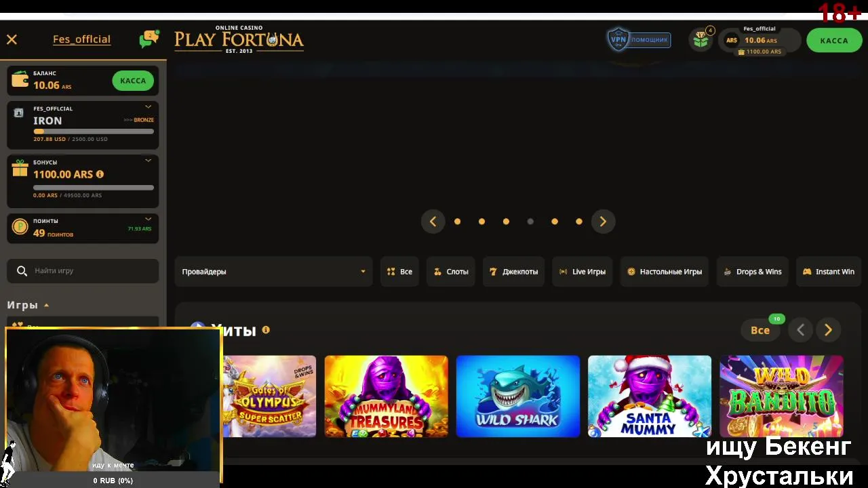Select the Instant Win filter tab

(828, 272)
